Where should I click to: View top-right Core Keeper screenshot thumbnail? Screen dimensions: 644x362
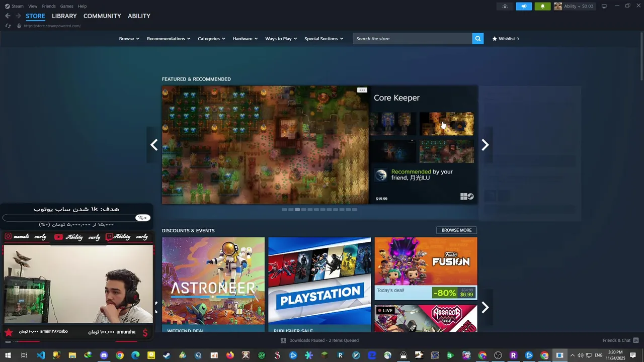point(447,124)
